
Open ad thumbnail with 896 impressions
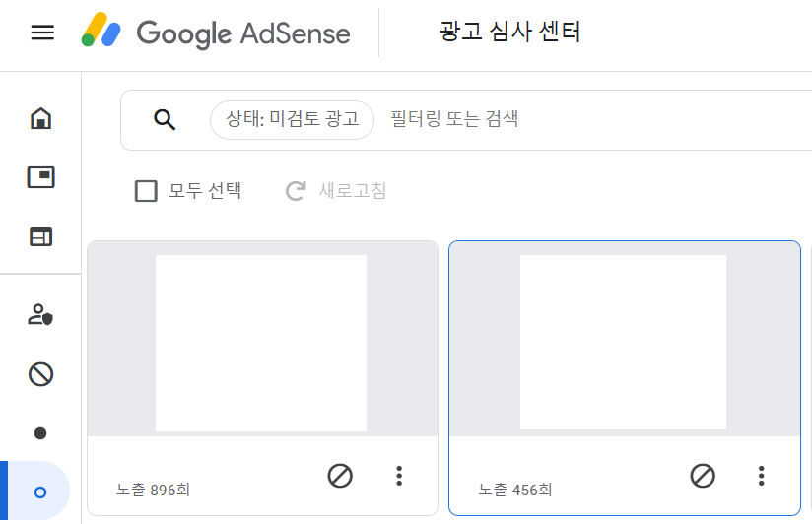pyautogui.click(x=261, y=343)
